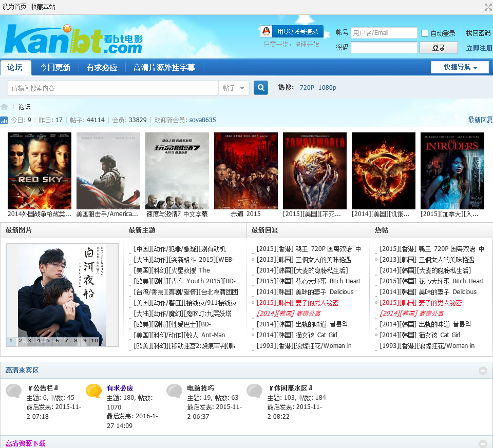Screen dimensions: 493x448
Task: Click the 电脑技巧 forum bubble icon
Action: coord(174,391)
